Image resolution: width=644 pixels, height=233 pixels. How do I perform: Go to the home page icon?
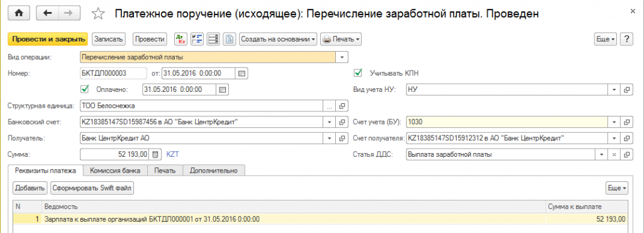(x=19, y=13)
